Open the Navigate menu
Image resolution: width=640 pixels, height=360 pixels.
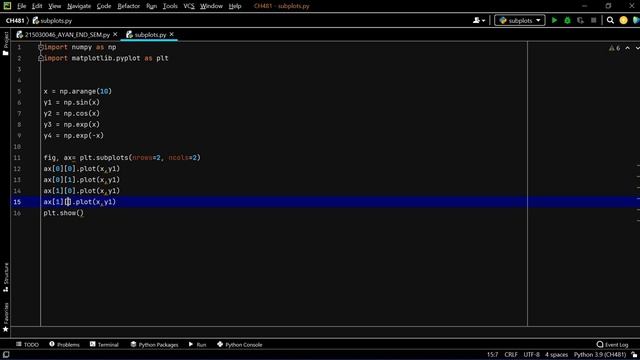coord(79,6)
